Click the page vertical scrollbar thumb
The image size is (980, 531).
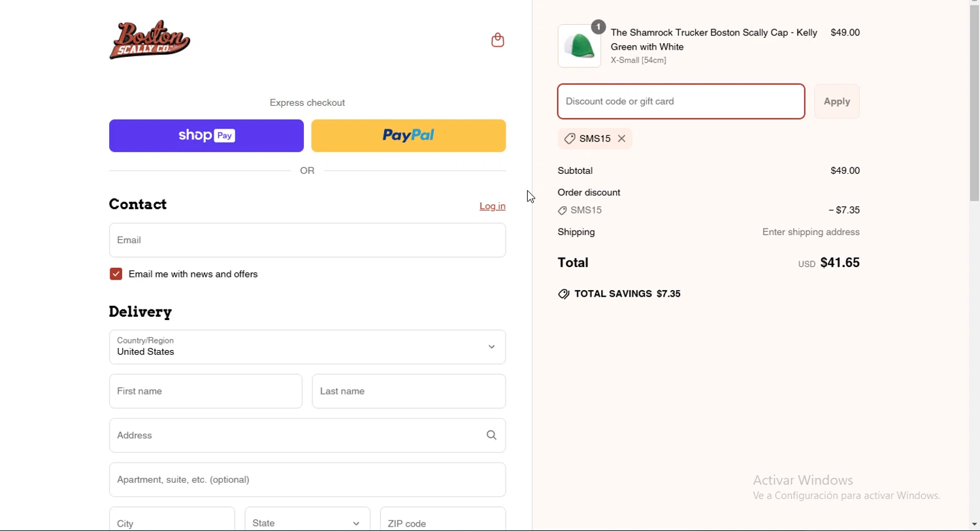click(x=974, y=103)
